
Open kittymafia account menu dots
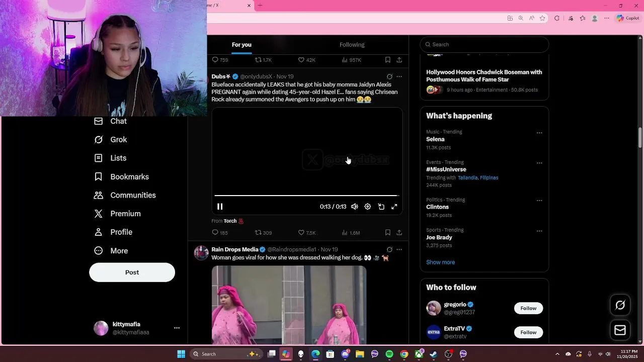[177, 328]
